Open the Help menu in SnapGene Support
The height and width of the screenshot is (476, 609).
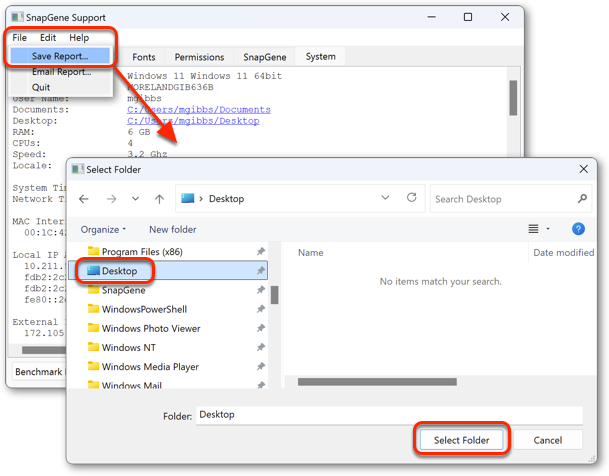pyautogui.click(x=79, y=38)
